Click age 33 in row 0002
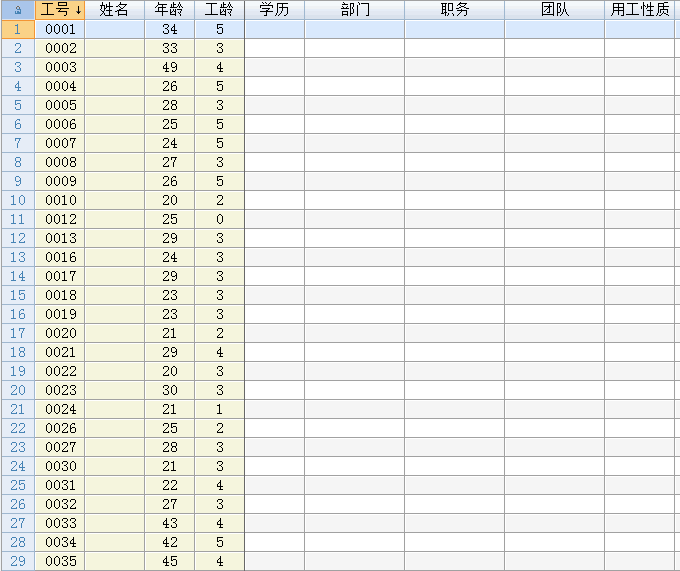The height and width of the screenshot is (571, 680). (x=170, y=48)
